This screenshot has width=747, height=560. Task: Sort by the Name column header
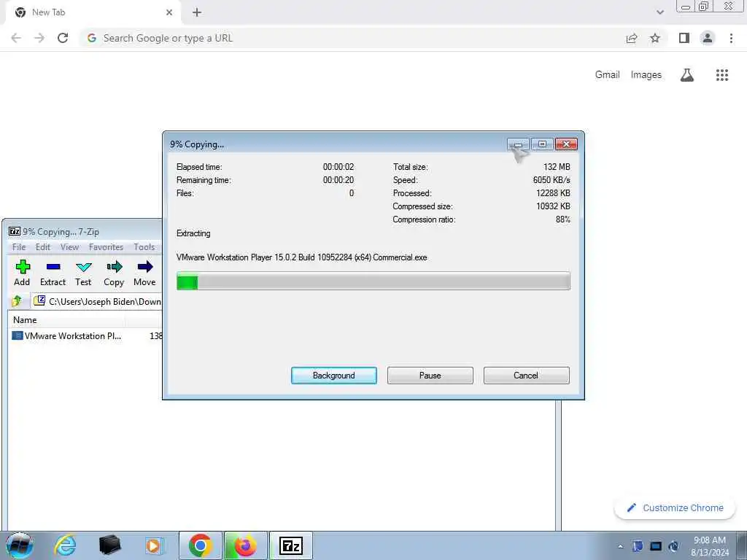point(25,320)
